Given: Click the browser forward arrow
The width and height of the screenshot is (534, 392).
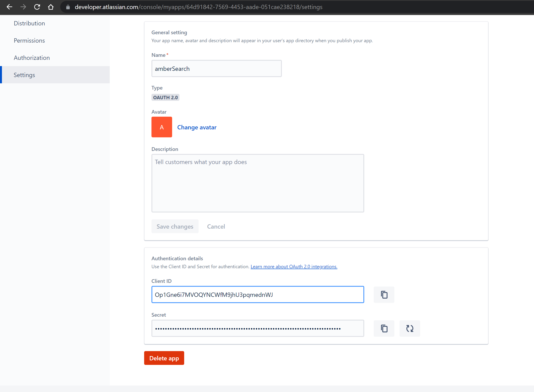Looking at the screenshot, I should click(x=23, y=7).
